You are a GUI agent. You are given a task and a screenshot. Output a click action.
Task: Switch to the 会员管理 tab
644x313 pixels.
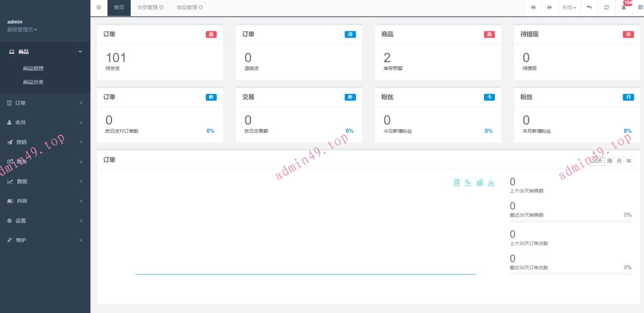(147, 8)
